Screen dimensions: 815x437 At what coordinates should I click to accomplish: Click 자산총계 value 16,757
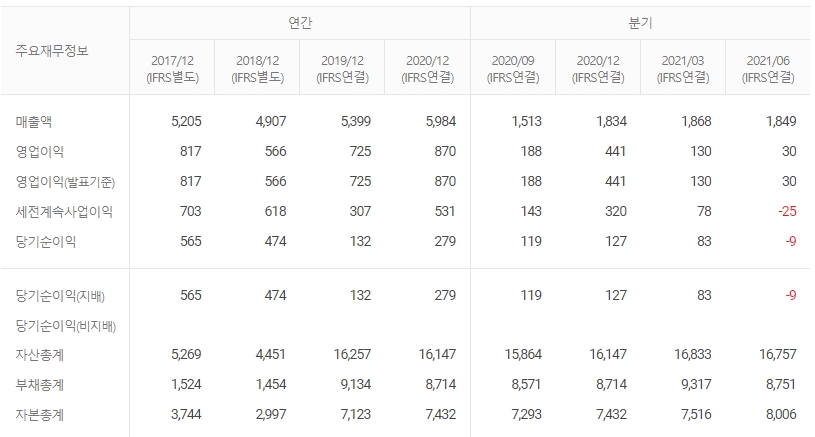[778, 355]
